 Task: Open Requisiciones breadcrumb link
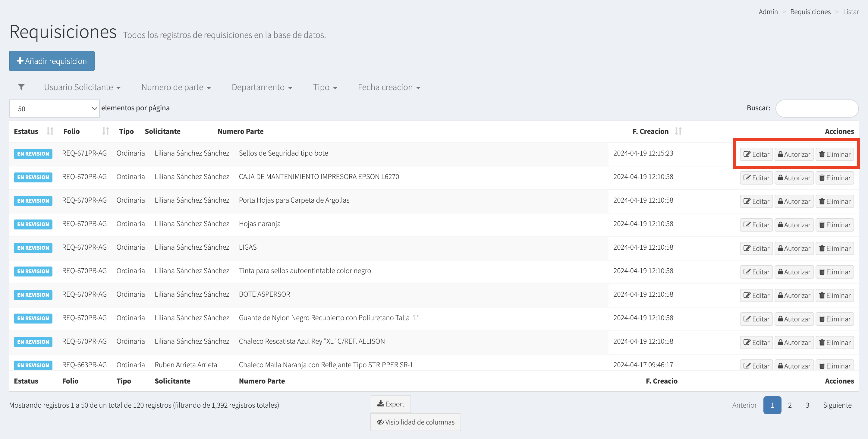810,12
